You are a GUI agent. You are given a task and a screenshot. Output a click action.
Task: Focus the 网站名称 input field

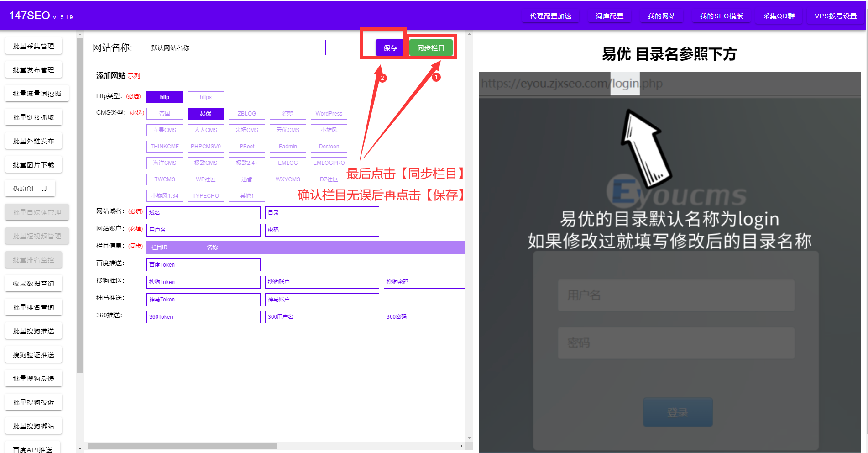pos(236,47)
